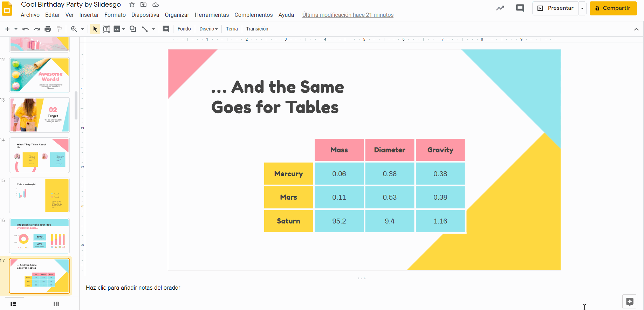Star the presentation with the star icon
Viewport: 644px width, 310px height.
click(x=132, y=5)
